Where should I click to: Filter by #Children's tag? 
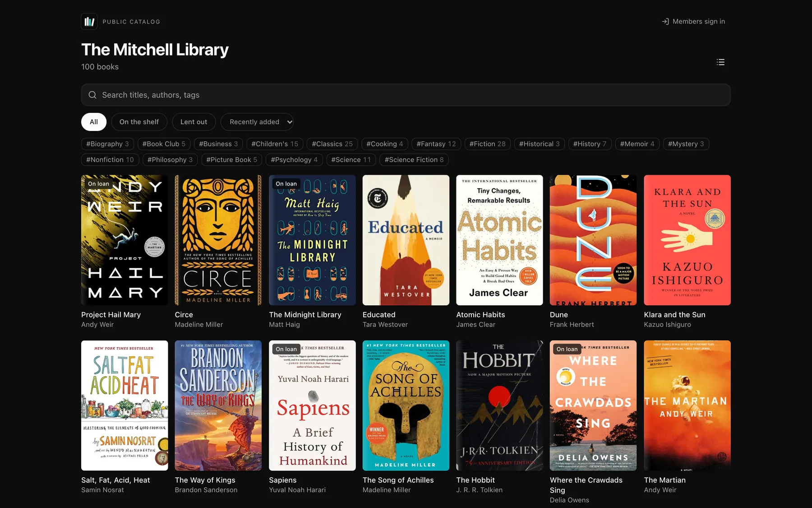click(x=275, y=144)
